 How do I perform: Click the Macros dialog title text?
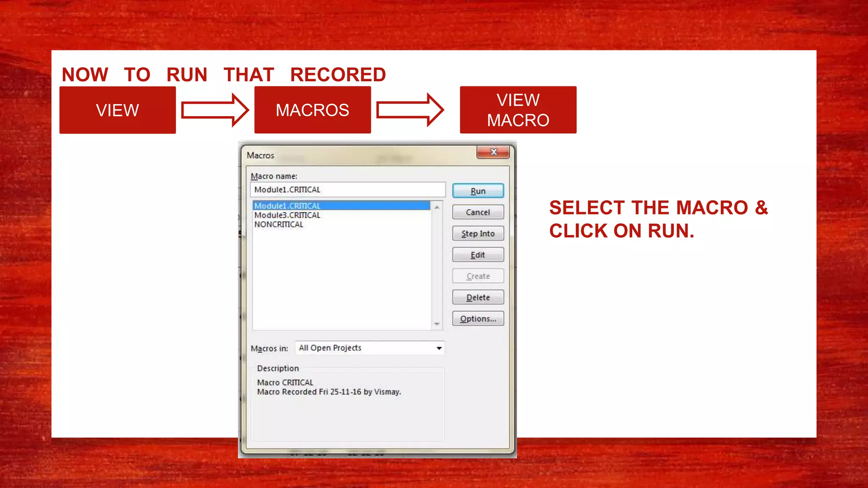point(260,155)
